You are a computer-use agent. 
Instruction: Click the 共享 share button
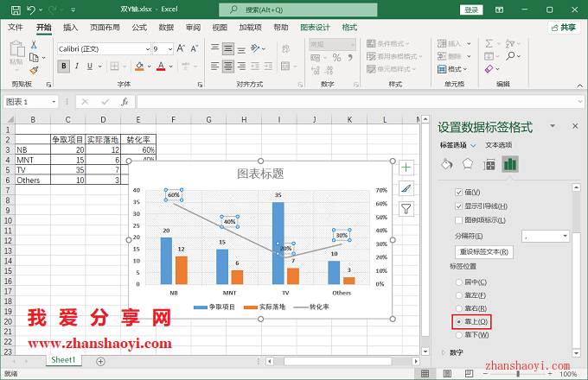[564, 28]
